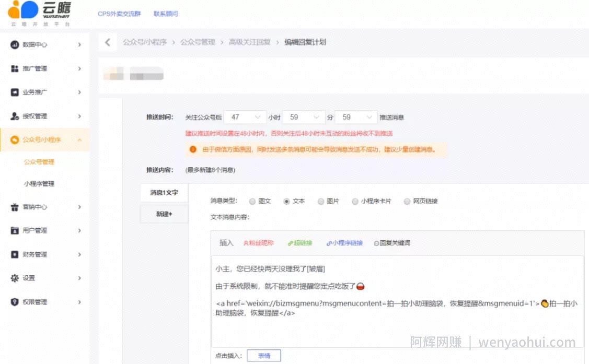Select 网页链接 message type

pos(407,202)
